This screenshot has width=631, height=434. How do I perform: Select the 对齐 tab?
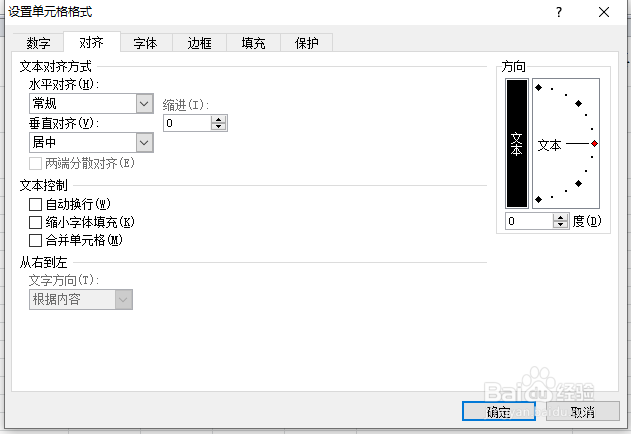pyautogui.click(x=91, y=42)
